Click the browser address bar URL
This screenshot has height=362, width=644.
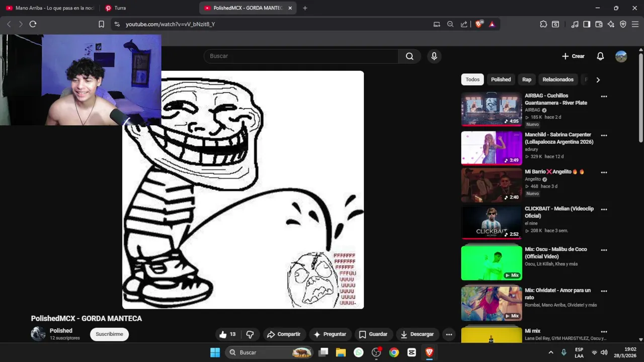coord(170,24)
